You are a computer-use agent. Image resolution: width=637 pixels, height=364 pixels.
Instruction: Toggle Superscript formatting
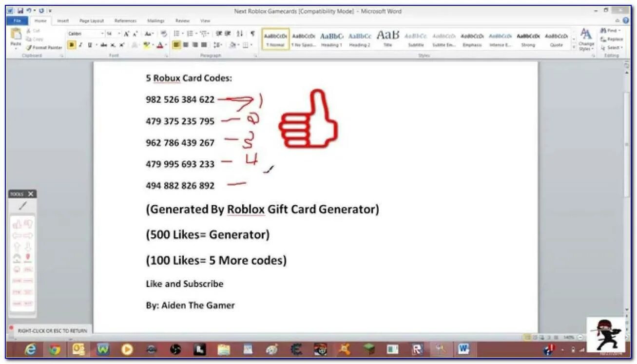[121, 45]
